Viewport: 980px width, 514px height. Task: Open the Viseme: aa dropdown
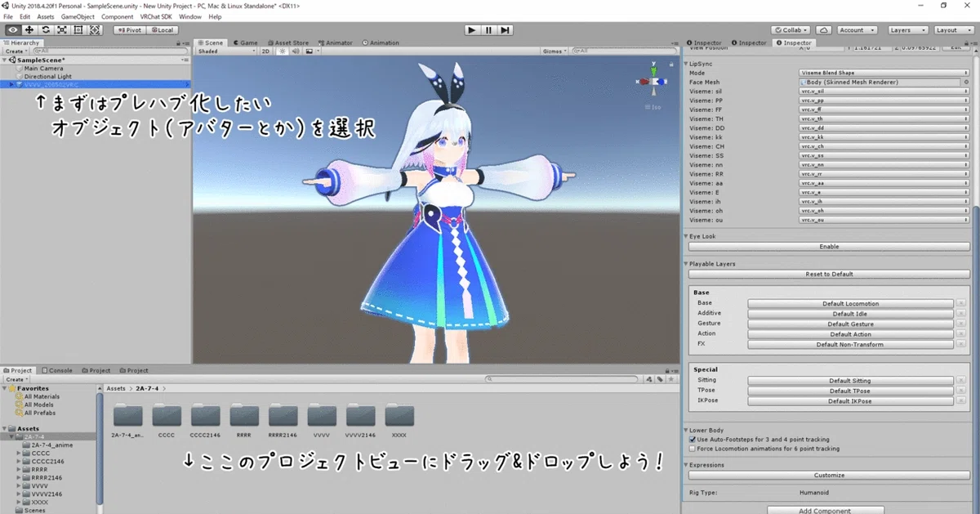[884, 183]
